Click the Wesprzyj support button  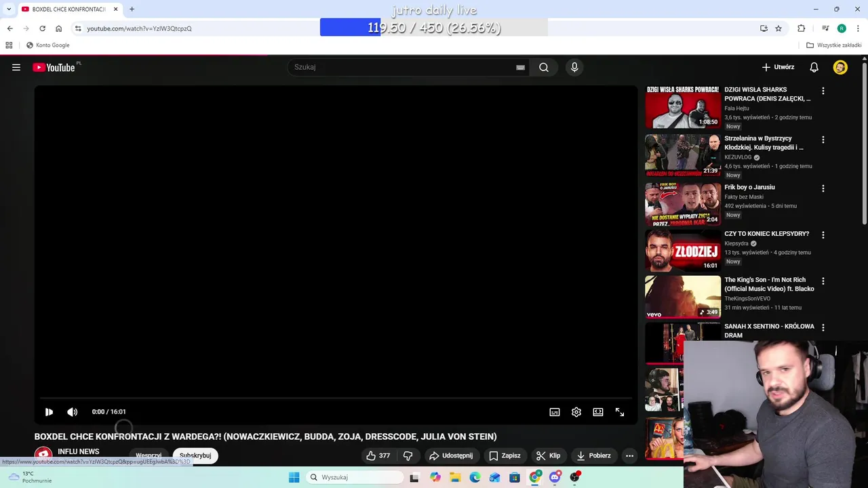pyautogui.click(x=149, y=455)
